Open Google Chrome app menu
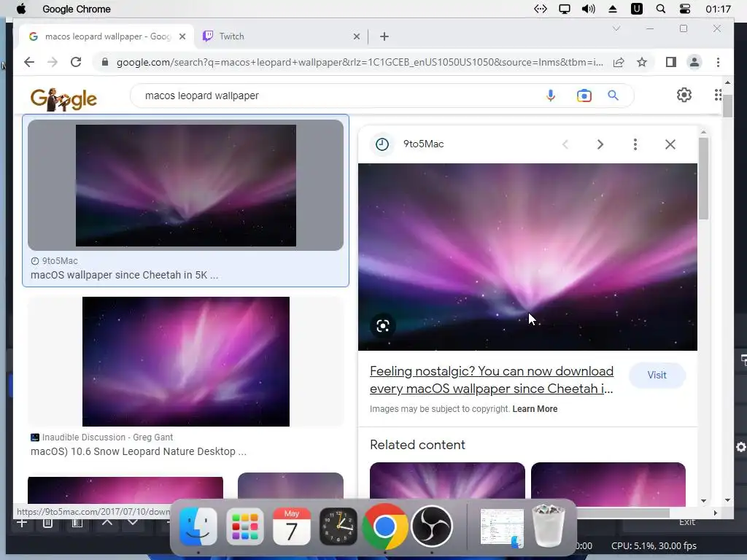747x560 pixels. [76, 9]
